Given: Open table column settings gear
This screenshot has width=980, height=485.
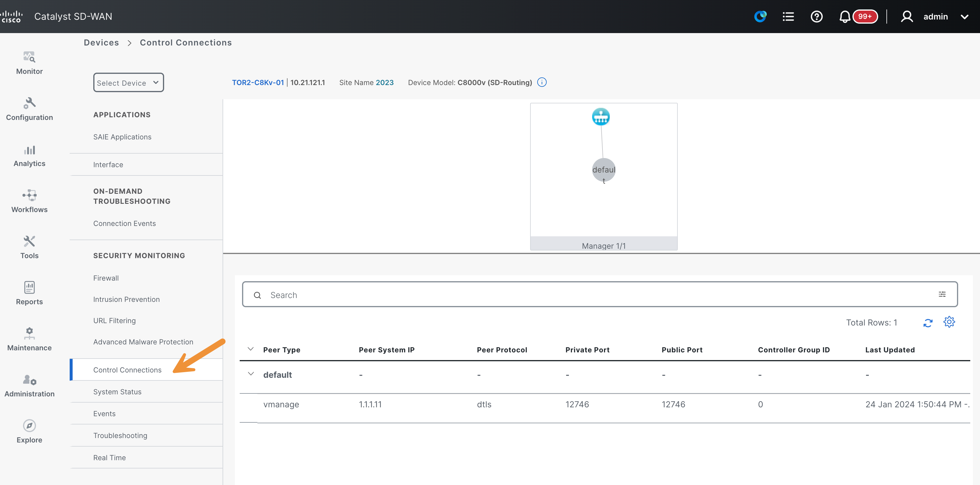Looking at the screenshot, I should coord(949,322).
